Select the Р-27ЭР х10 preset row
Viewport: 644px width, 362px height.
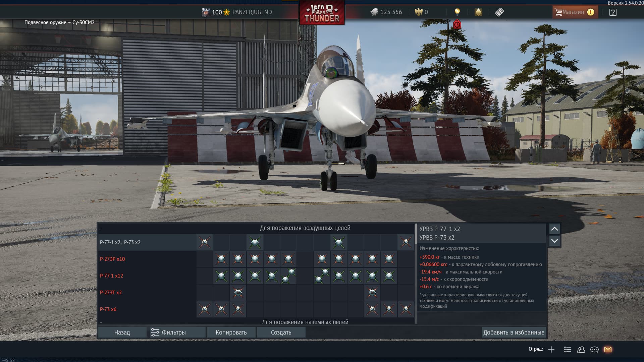[112, 259]
